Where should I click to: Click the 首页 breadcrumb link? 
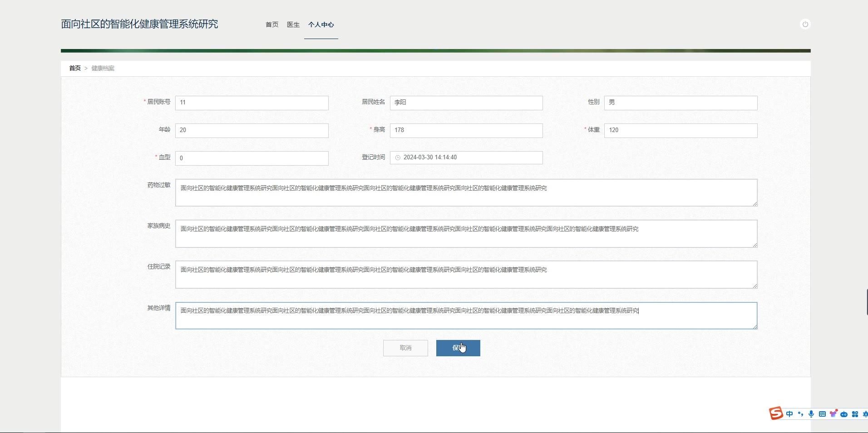coord(75,68)
